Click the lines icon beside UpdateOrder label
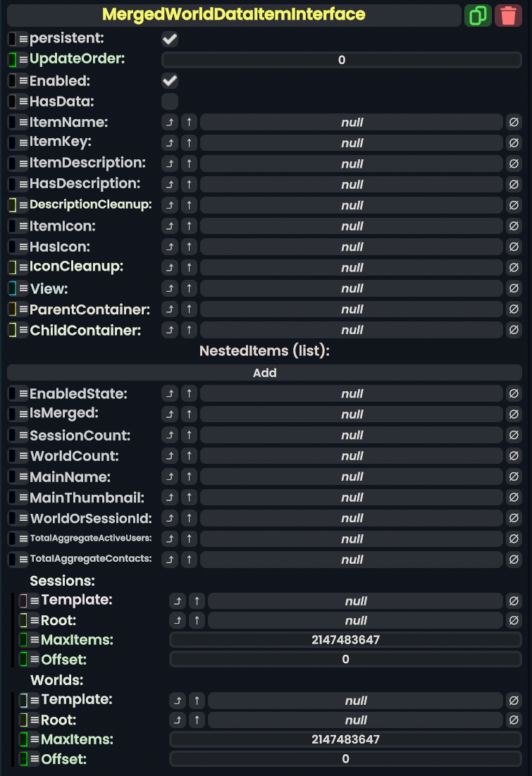Image resolution: width=532 pixels, height=776 pixels. point(23,60)
